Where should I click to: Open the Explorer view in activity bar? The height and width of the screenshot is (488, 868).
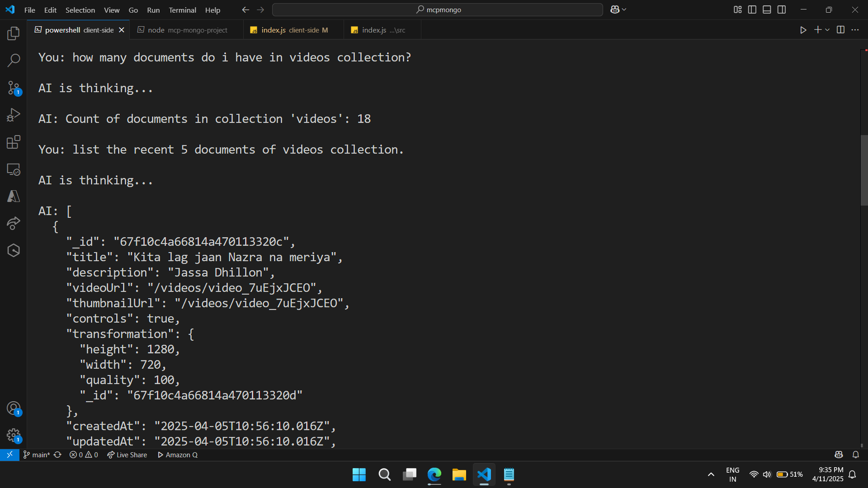point(14,33)
